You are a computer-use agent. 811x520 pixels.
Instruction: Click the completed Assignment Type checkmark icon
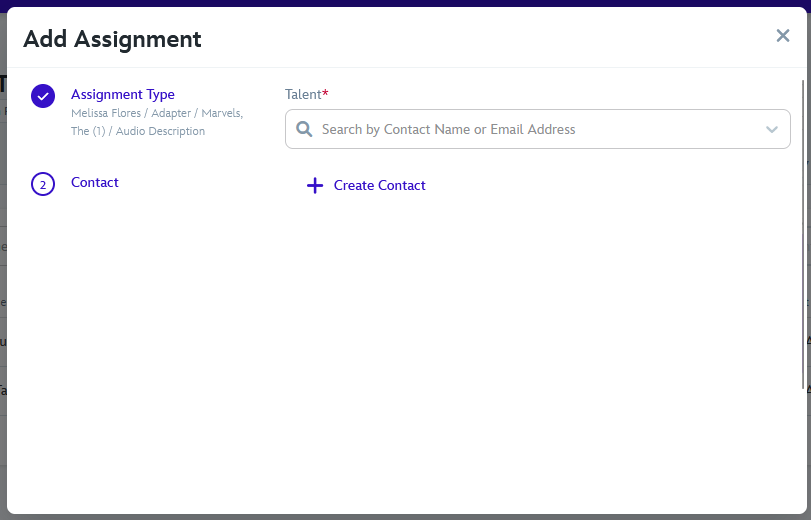pyautogui.click(x=42, y=96)
